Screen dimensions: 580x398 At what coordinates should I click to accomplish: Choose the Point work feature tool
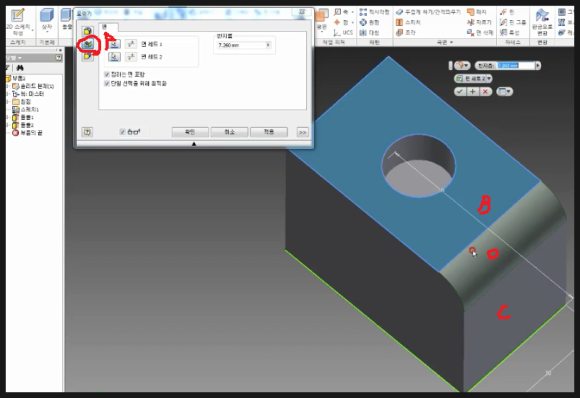[341, 22]
